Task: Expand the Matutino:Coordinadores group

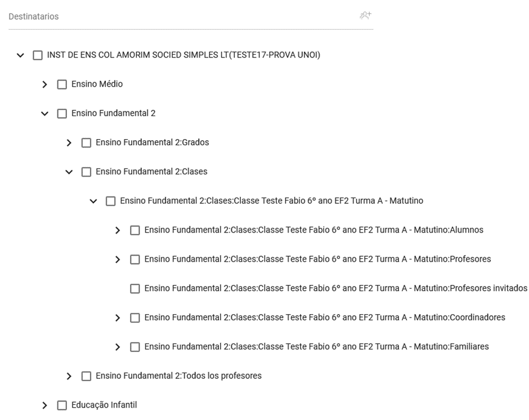Action: coord(118,318)
